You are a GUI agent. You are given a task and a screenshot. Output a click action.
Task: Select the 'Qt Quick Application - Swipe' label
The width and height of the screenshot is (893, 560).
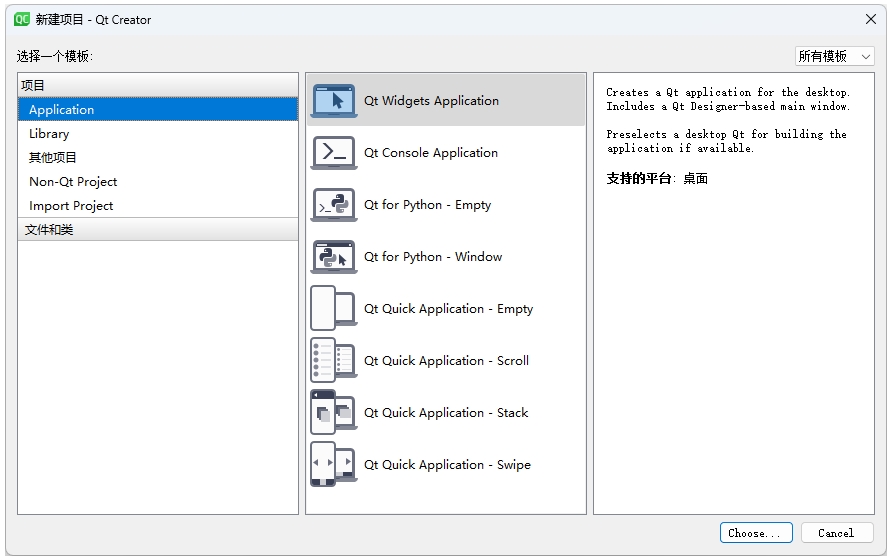(x=447, y=464)
